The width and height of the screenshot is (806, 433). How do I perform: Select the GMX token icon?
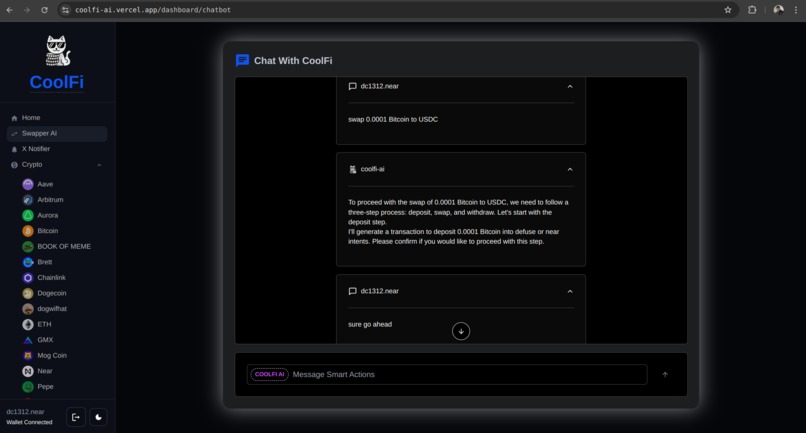coord(28,340)
